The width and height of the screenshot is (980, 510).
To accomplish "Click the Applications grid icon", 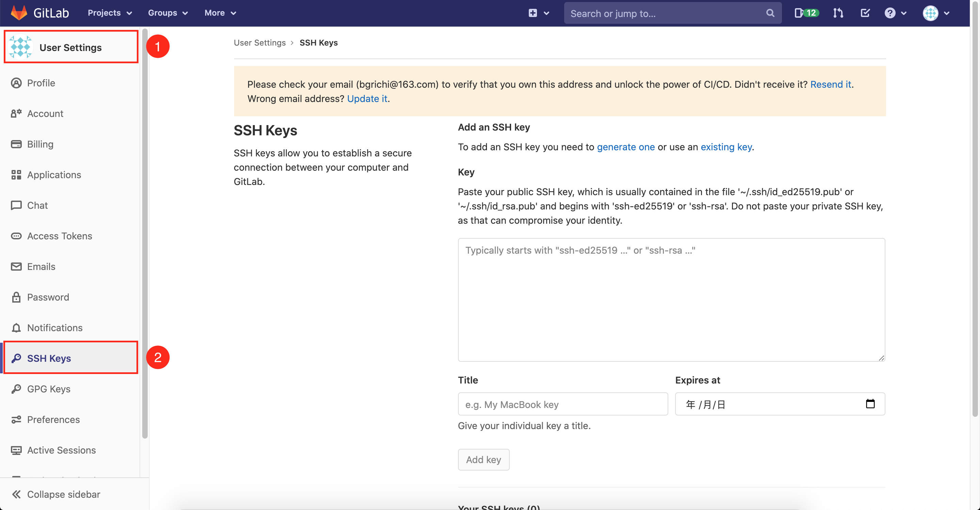I will tap(16, 174).
